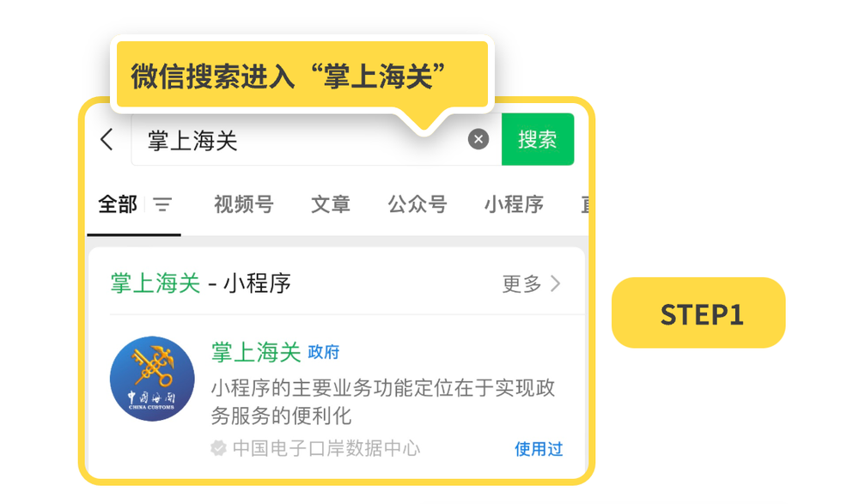Expand 更多 mini program results
Image resolution: width=859 pixels, height=504 pixels.
522,283
